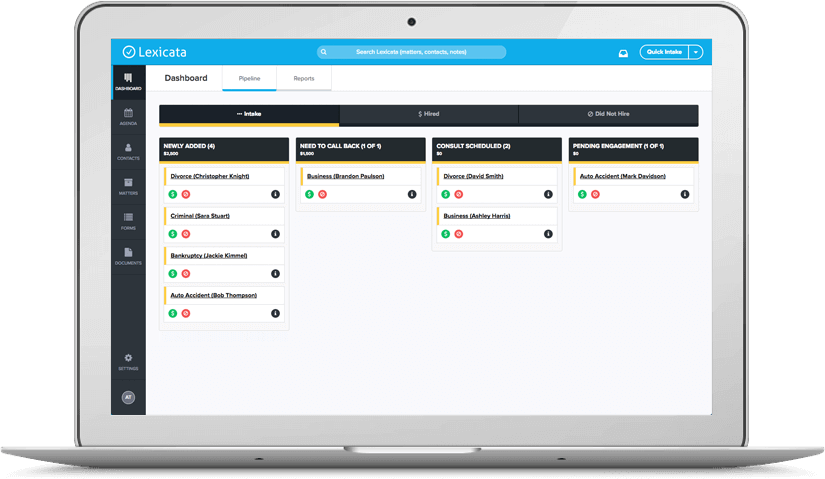The height and width of the screenshot is (479, 825).
Task: Click the AT user avatar
Action: pyautogui.click(x=128, y=397)
